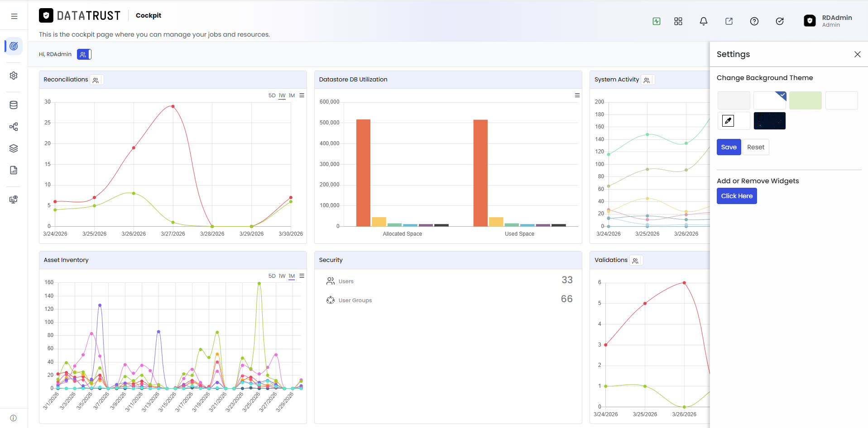
Task: Select the 5D range in Reconciliations
Action: click(x=272, y=95)
